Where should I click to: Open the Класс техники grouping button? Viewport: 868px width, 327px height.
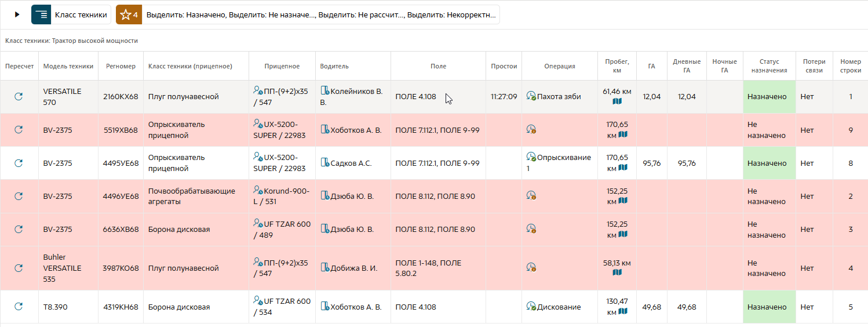[x=71, y=14]
